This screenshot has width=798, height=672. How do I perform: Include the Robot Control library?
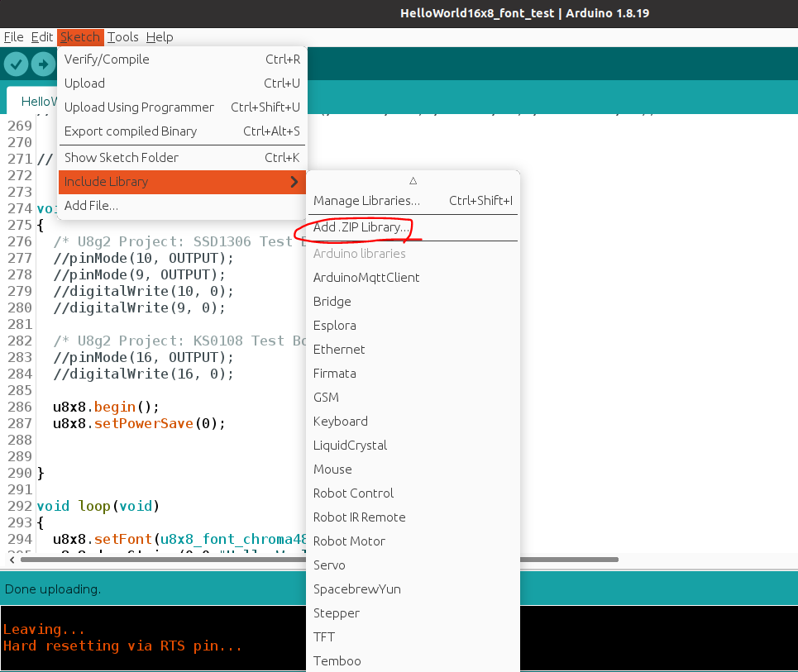(x=413, y=493)
